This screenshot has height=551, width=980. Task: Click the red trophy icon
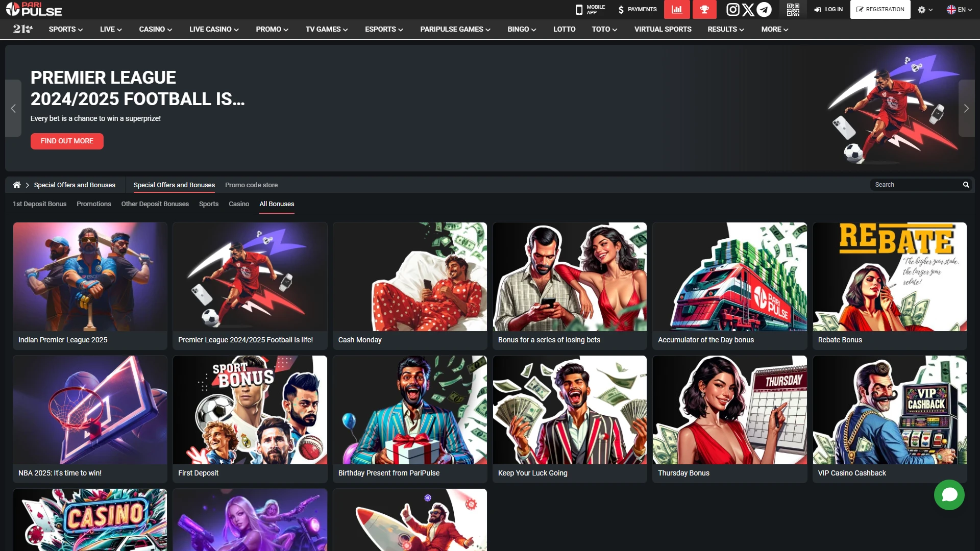(704, 9)
